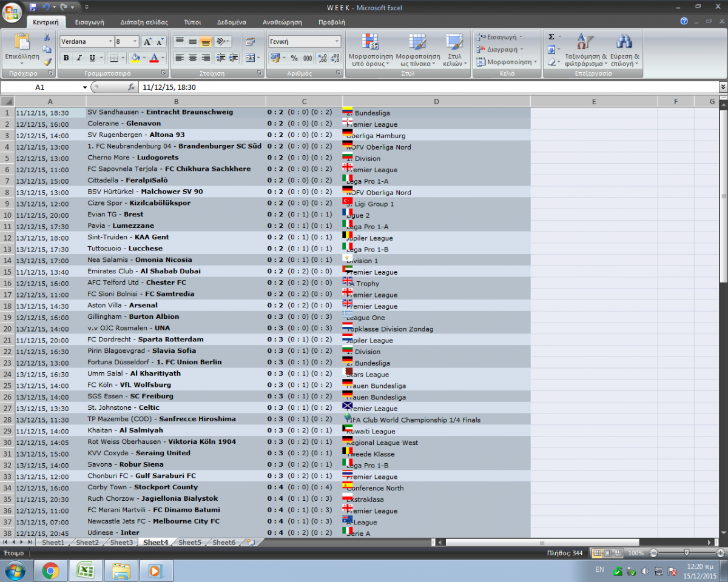
Task: Toggle Underline formatting
Action: coord(92,58)
